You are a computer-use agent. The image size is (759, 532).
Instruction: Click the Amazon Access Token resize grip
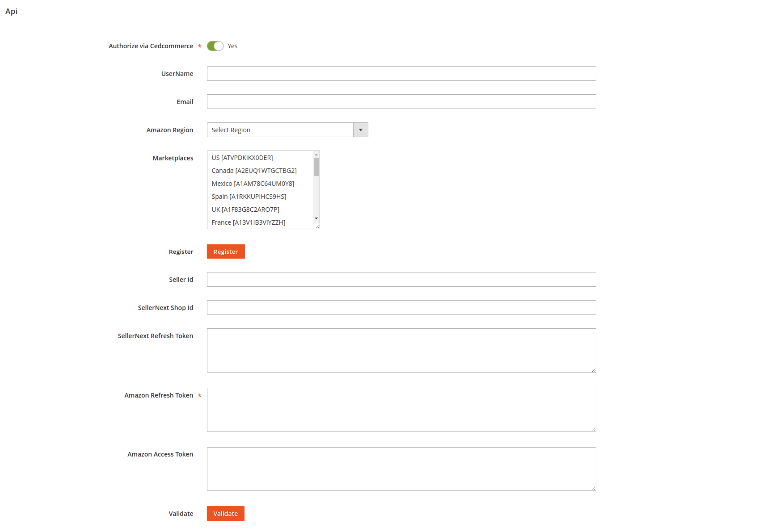[x=594, y=488]
